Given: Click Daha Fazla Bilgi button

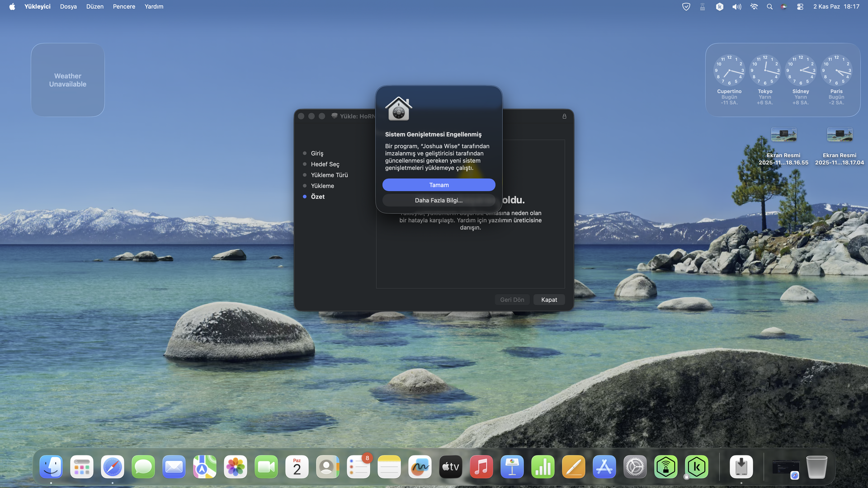Looking at the screenshot, I should (x=439, y=200).
